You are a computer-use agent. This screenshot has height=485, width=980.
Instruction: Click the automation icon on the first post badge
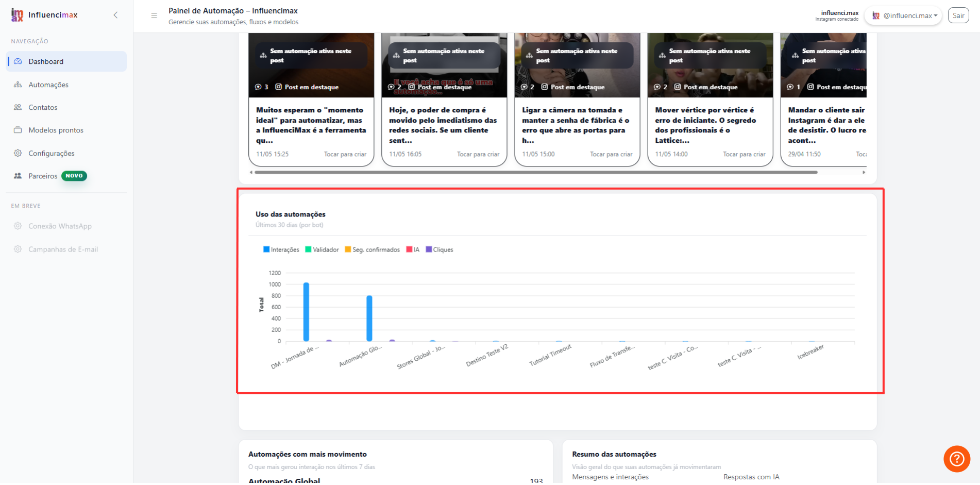tap(263, 55)
